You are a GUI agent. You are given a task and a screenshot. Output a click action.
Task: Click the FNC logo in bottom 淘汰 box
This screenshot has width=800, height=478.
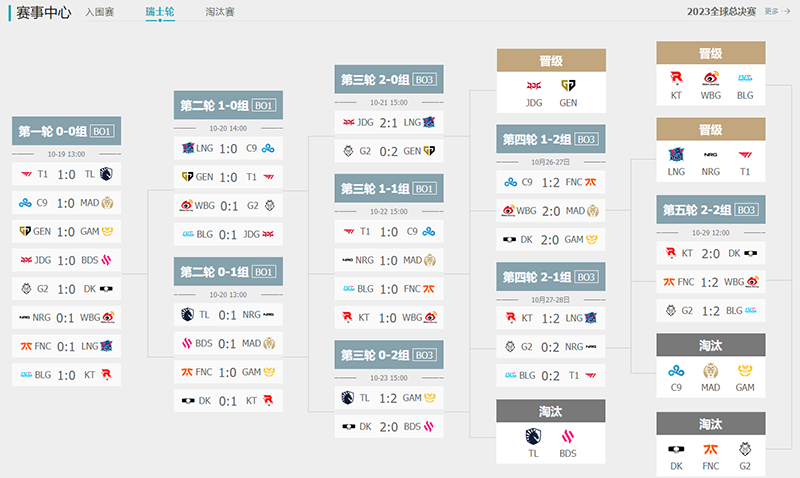[711, 449]
